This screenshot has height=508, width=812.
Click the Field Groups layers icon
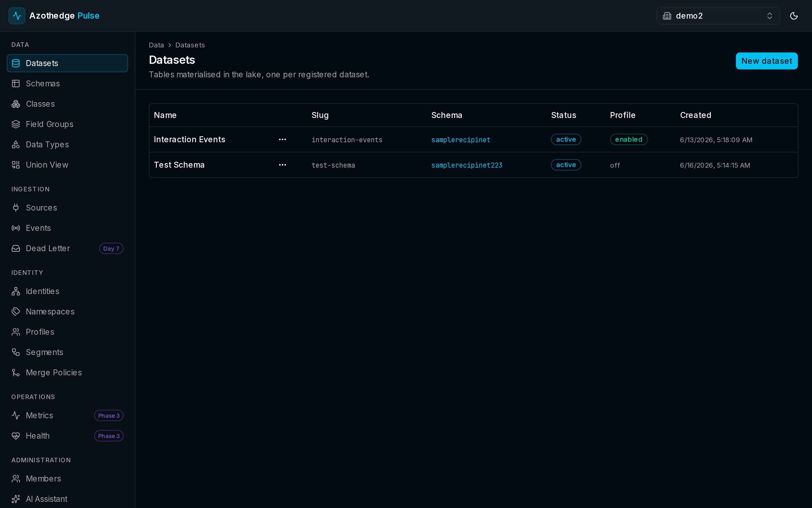click(x=16, y=124)
